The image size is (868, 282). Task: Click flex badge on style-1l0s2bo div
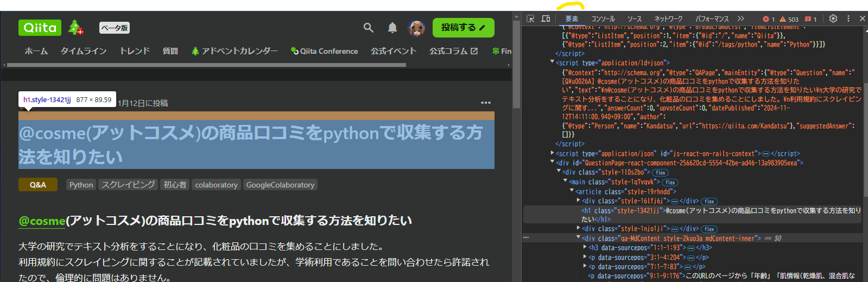660,173
